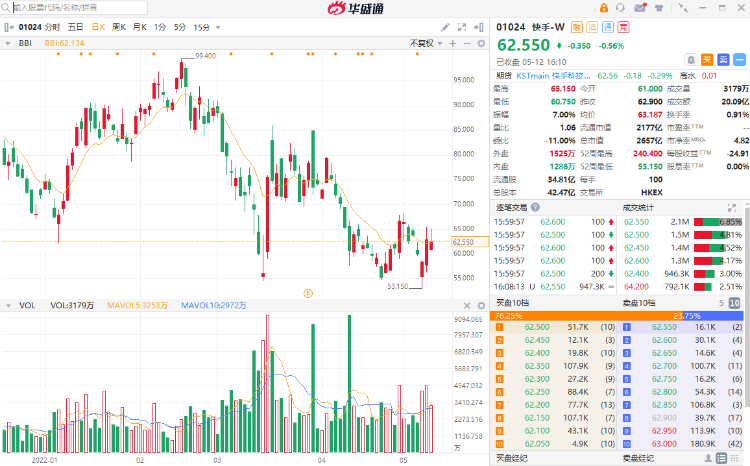
Task: Open VOL indicator settings gear
Action: 481,305
